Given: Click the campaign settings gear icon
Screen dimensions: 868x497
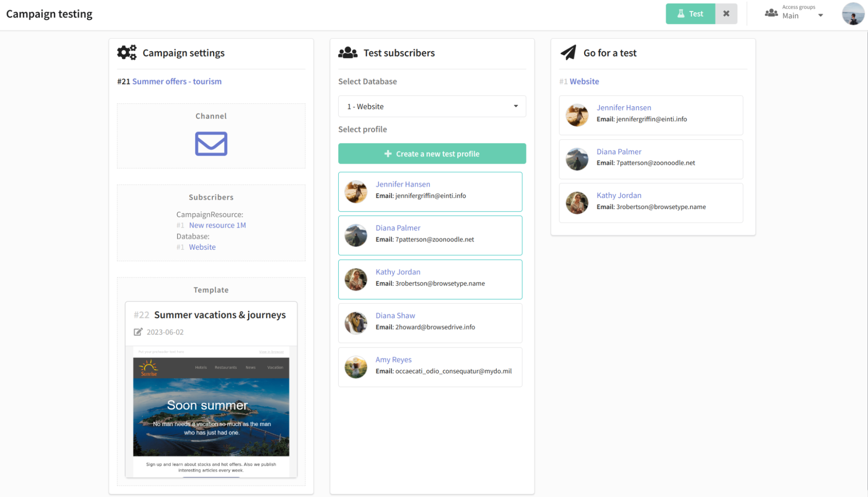Looking at the screenshot, I should coord(126,53).
